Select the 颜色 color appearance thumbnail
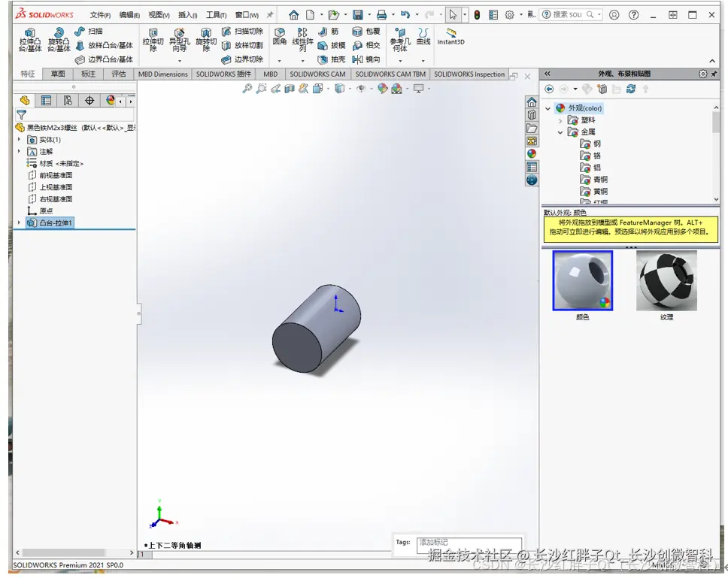Viewport: 728px width, 578px height. 582,281
